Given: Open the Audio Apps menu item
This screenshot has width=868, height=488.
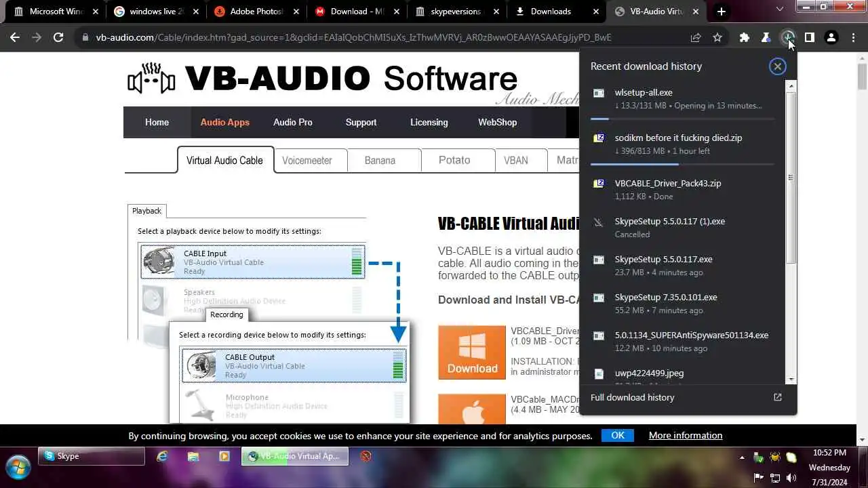Looking at the screenshot, I should tap(224, 122).
